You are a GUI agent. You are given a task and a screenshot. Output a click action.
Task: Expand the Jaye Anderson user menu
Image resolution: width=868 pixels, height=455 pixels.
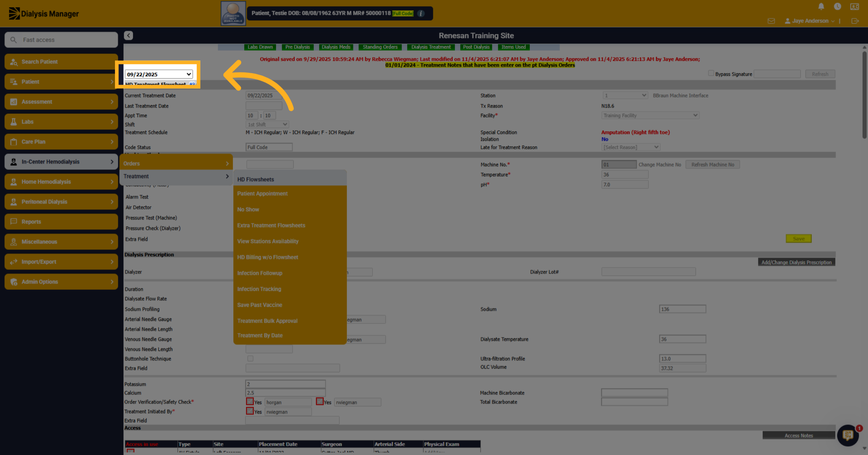[809, 21]
